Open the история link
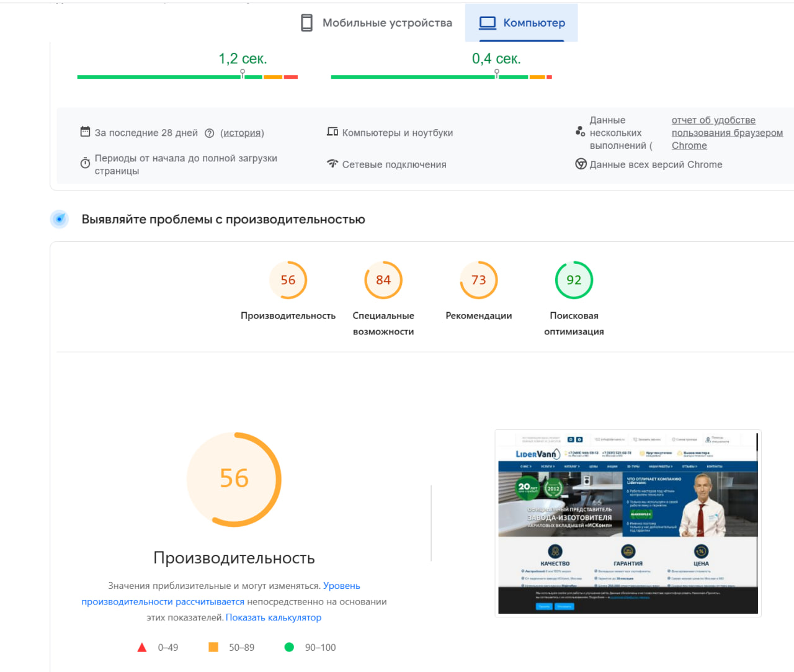The width and height of the screenshot is (794, 672). 242,133
